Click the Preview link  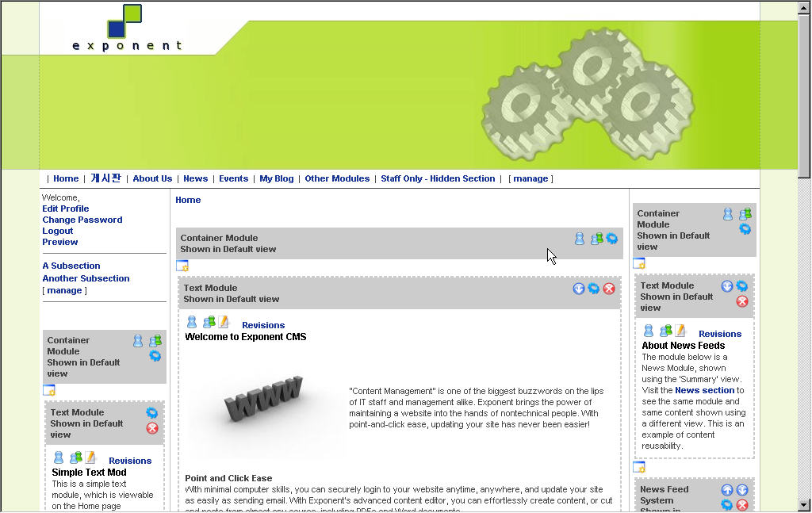click(x=60, y=242)
